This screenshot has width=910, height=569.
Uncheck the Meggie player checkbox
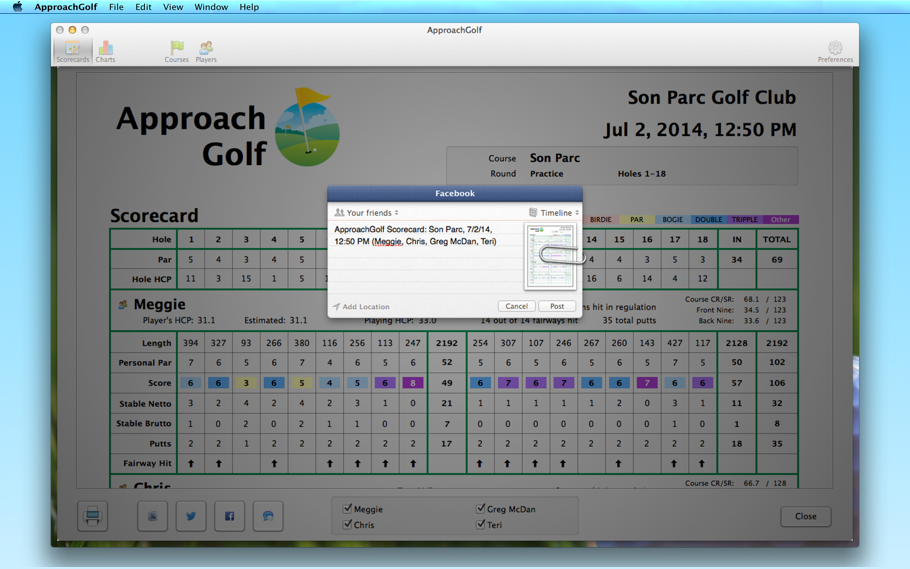(x=347, y=509)
